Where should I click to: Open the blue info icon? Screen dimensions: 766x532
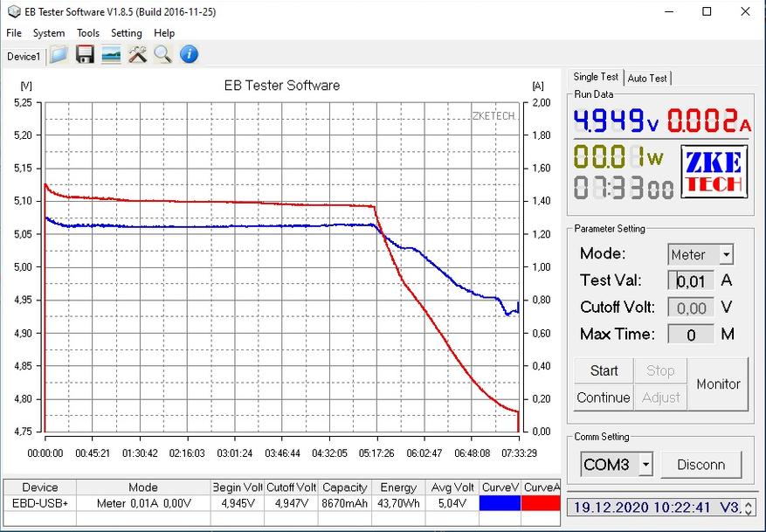(189, 54)
